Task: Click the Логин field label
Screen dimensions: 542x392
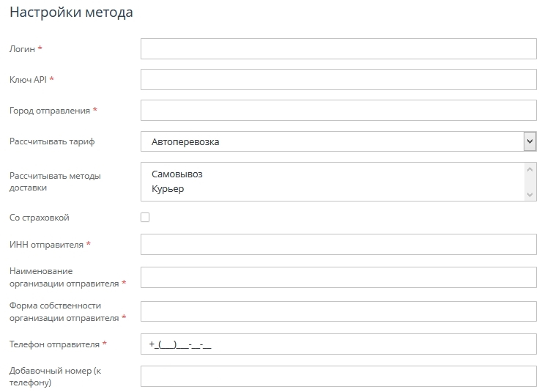Action: point(22,49)
